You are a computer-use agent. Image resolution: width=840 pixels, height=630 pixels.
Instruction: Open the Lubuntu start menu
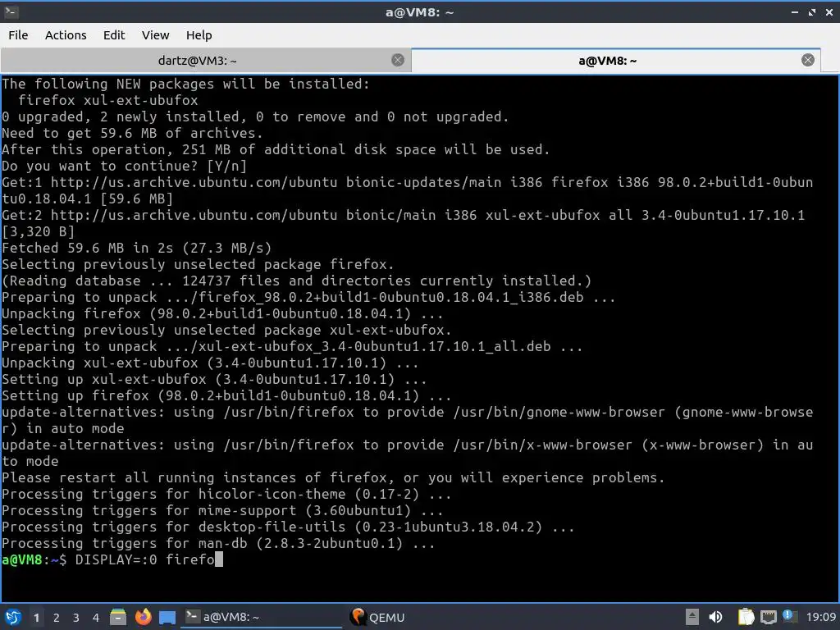[13, 617]
